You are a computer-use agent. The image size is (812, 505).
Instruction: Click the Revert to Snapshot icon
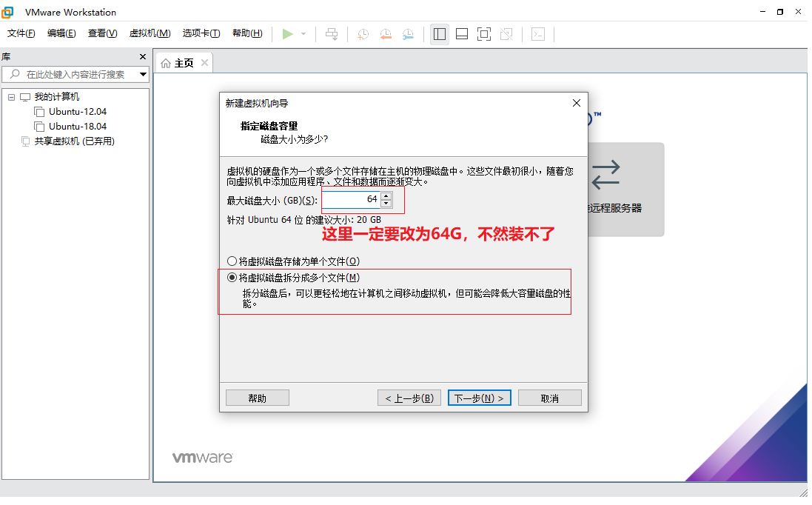click(x=386, y=34)
